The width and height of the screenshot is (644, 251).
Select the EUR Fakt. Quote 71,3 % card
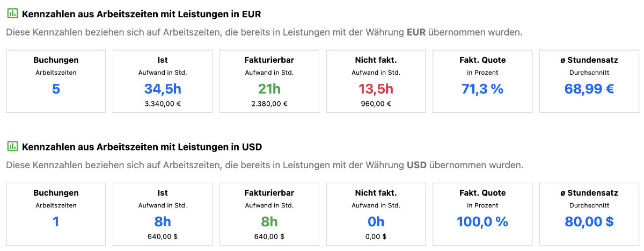(x=482, y=81)
